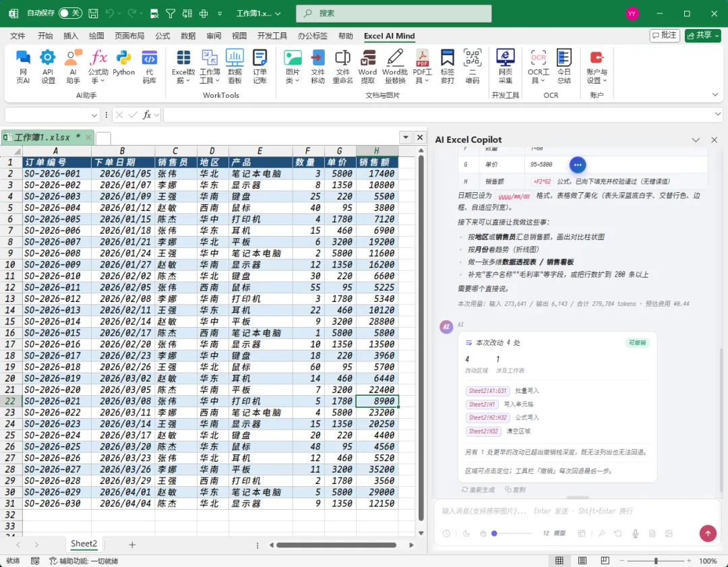This screenshot has height=567, width=728.
Task: Open the 网页采集 web capture tool
Action: (x=505, y=66)
